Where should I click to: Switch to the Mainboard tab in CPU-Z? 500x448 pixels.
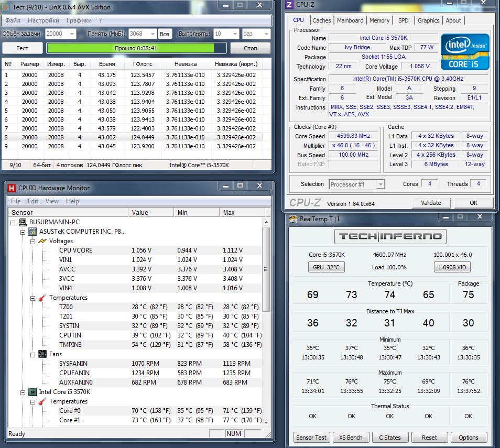pyautogui.click(x=350, y=20)
